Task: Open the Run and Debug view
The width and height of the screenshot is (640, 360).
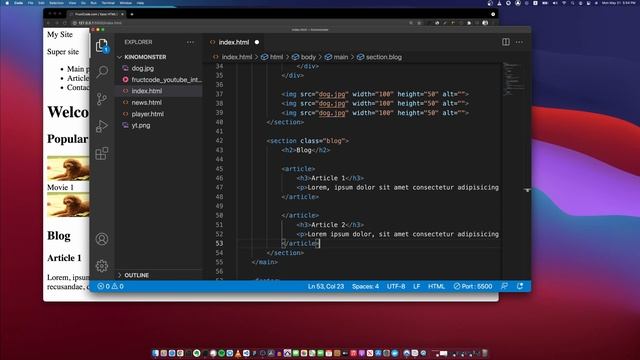Action: (x=102, y=126)
